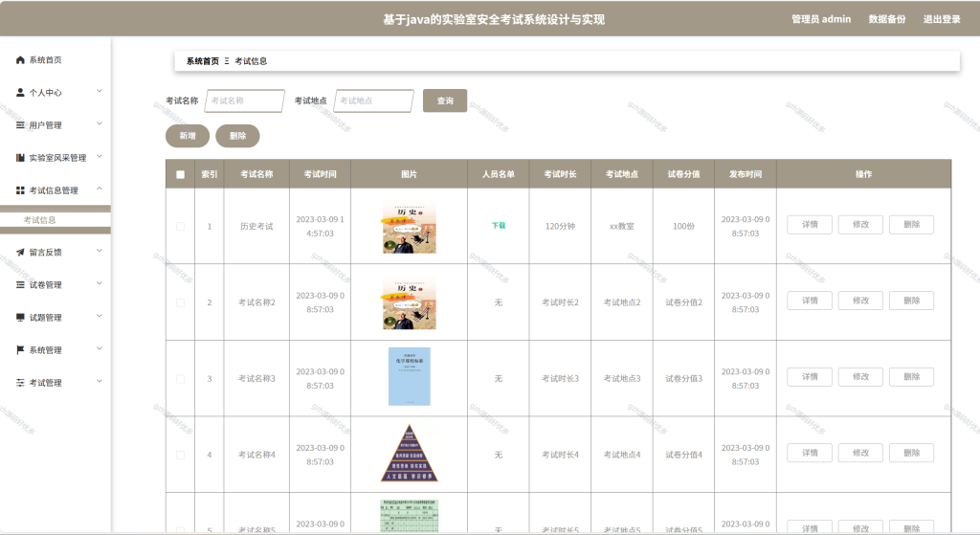Screen dimensions: 980x535
Task: Click the person icon for 个人中心
Action: click(20, 93)
